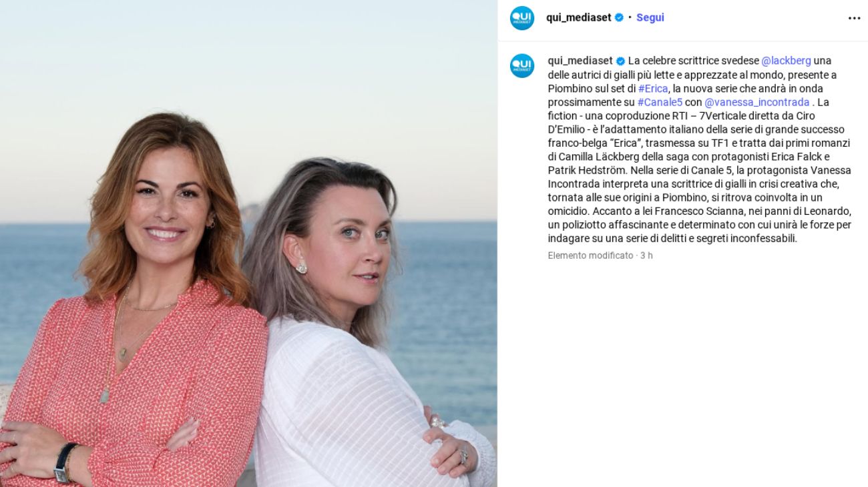The image size is (868, 487).
Task: Click the empty comments area below the caption
Action: click(x=682, y=374)
